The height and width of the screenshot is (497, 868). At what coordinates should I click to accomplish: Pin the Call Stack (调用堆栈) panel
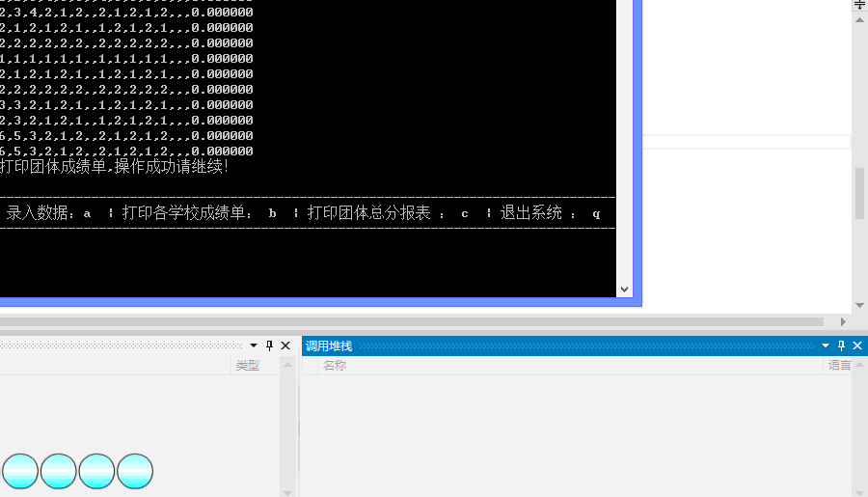pyautogui.click(x=841, y=345)
